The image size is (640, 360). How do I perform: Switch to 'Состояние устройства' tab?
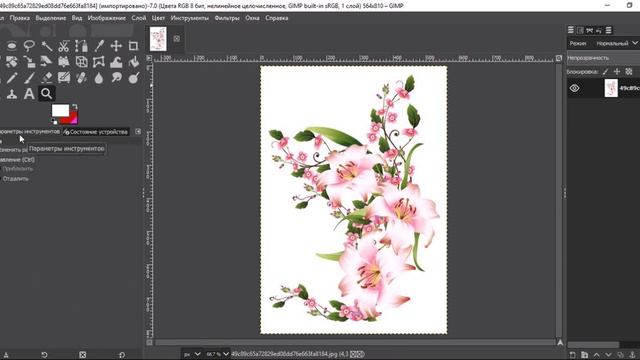pos(96,132)
